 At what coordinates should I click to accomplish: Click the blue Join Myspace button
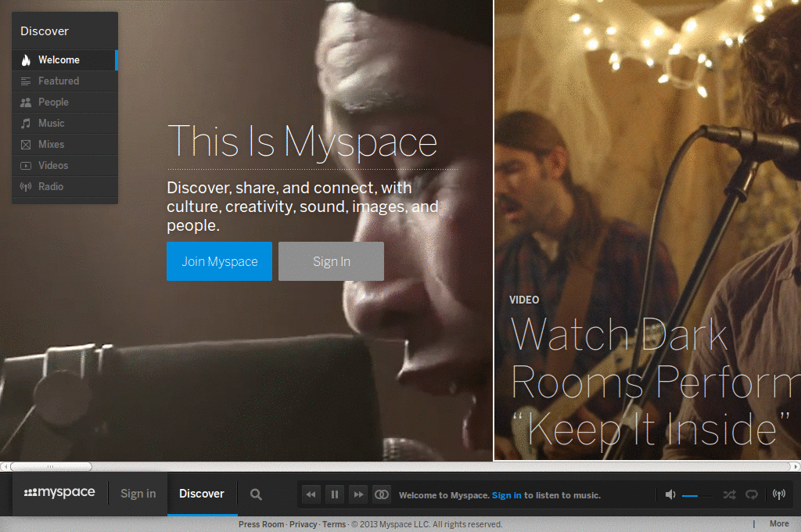pyautogui.click(x=219, y=261)
